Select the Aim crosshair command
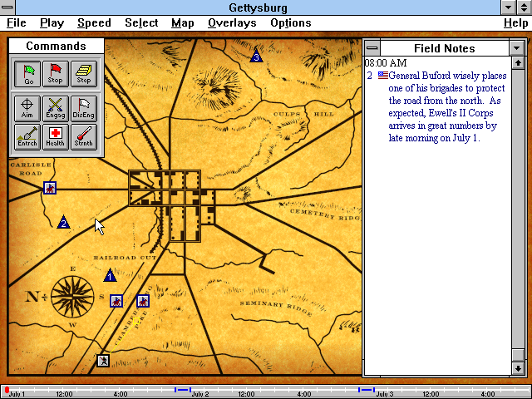This screenshot has width=532, height=399. 27,109
